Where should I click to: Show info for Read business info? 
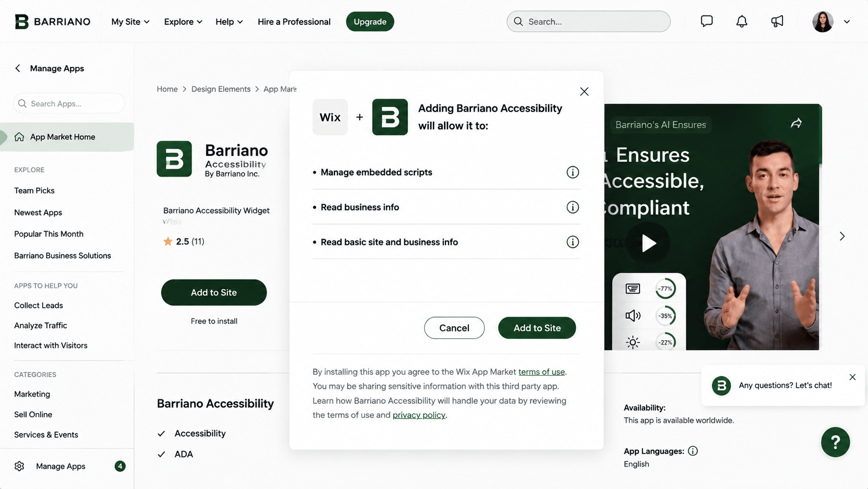[x=573, y=207]
